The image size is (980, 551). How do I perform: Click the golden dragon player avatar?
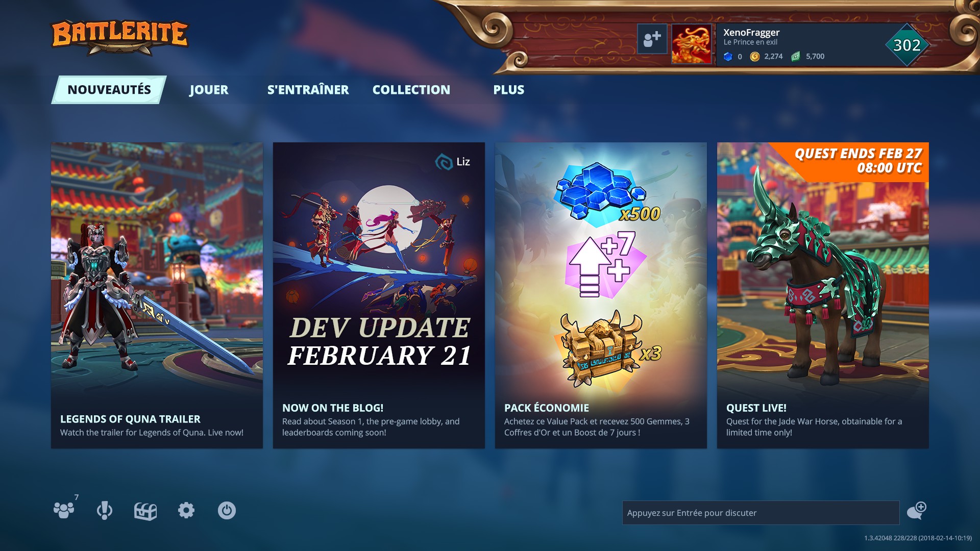pyautogui.click(x=691, y=44)
